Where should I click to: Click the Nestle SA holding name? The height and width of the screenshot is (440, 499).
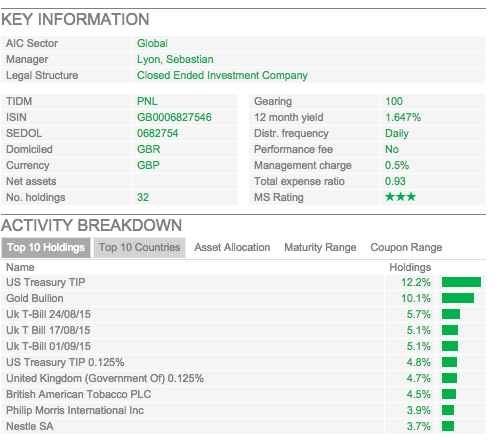(30, 426)
